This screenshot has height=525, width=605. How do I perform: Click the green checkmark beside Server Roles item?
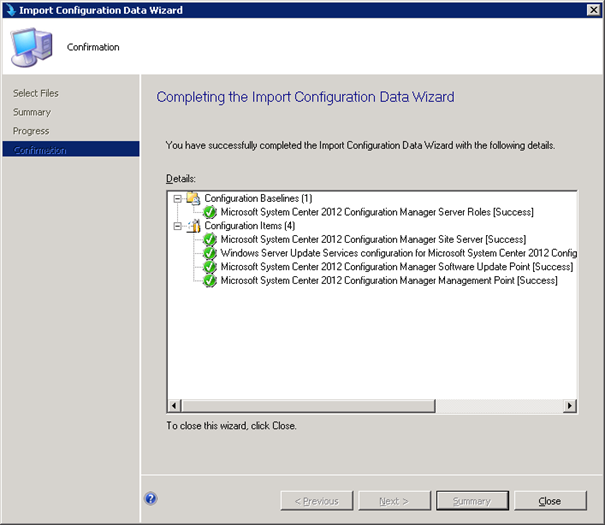pyautogui.click(x=210, y=212)
